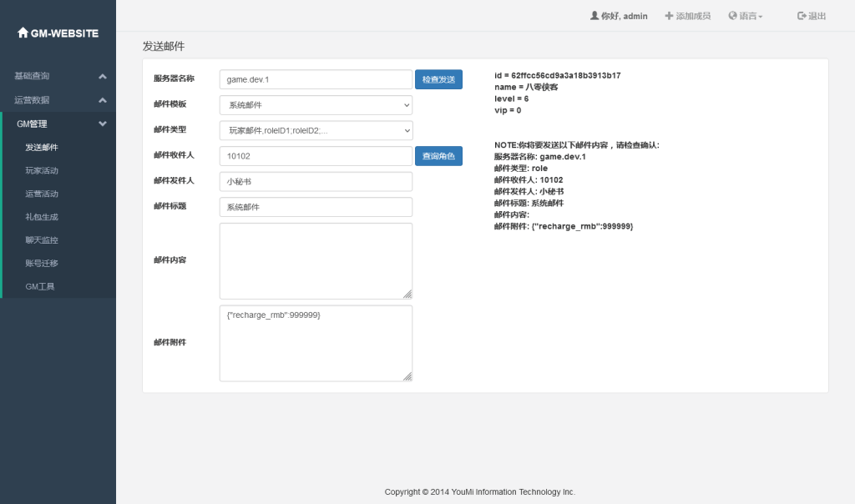Expand the 运营数据 sidebar chevron

pyautogui.click(x=103, y=101)
